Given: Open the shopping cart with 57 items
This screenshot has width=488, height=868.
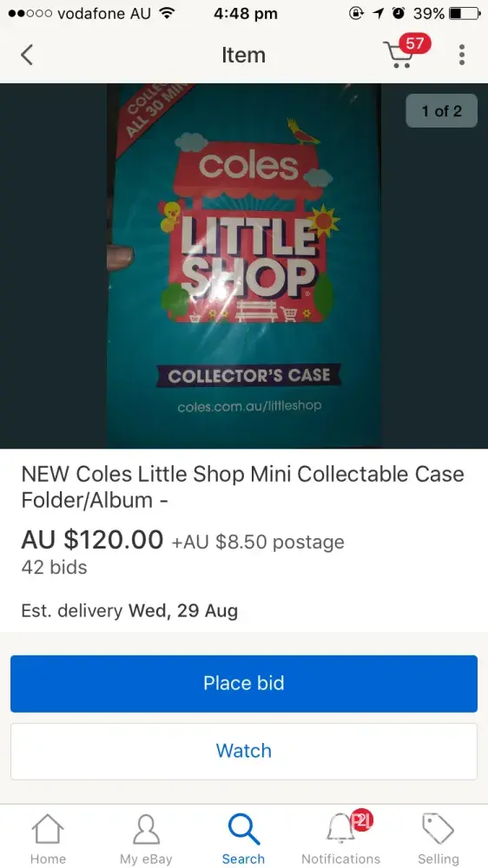Looking at the screenshot, I should click(x=406, y=52).
